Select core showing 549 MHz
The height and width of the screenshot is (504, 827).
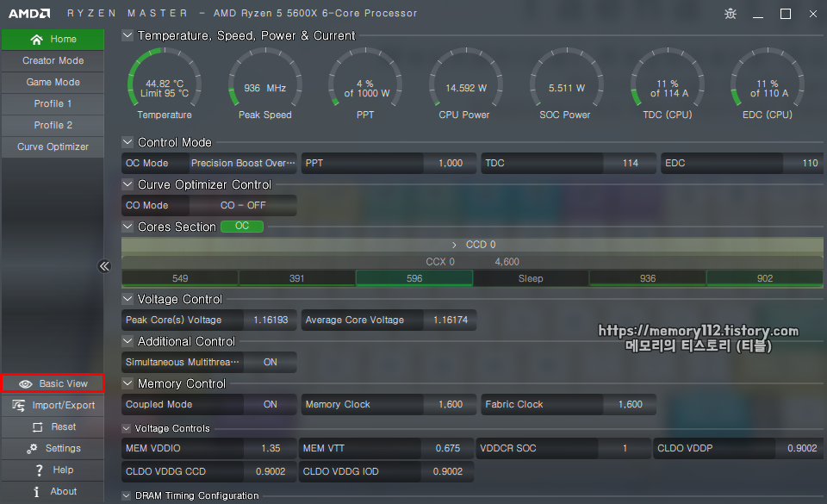tap(180, 278)
